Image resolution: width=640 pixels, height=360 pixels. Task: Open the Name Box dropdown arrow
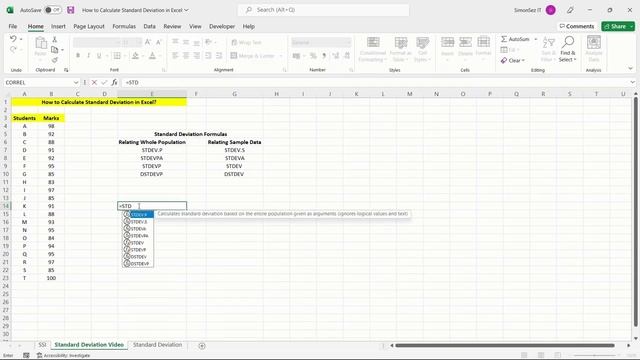coord(76,82)
